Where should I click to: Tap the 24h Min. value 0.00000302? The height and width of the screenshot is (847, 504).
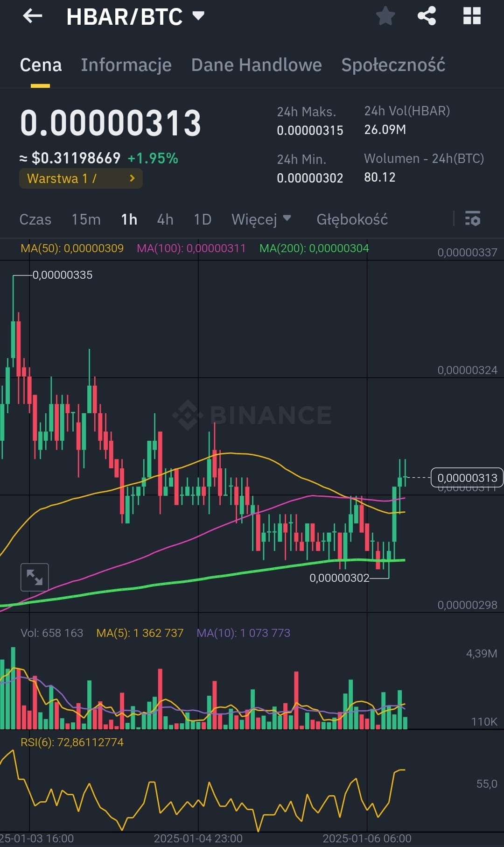click(x=310, y=178)
